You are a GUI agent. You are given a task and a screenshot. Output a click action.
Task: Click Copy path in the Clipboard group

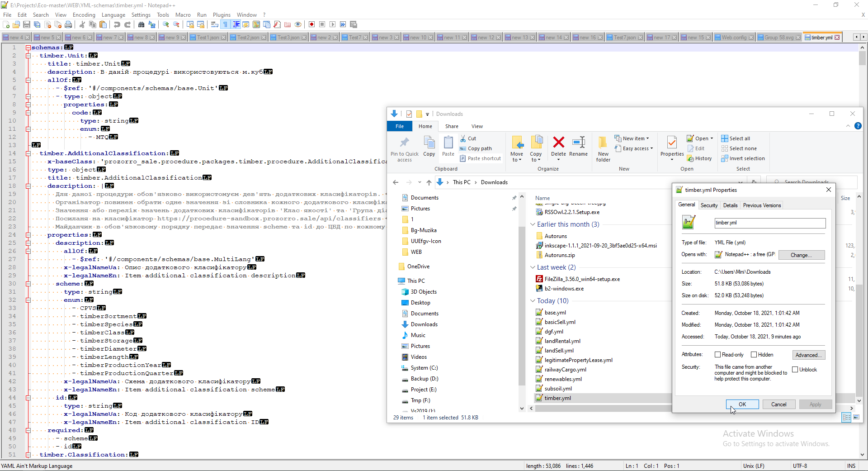tap(475, 148)
